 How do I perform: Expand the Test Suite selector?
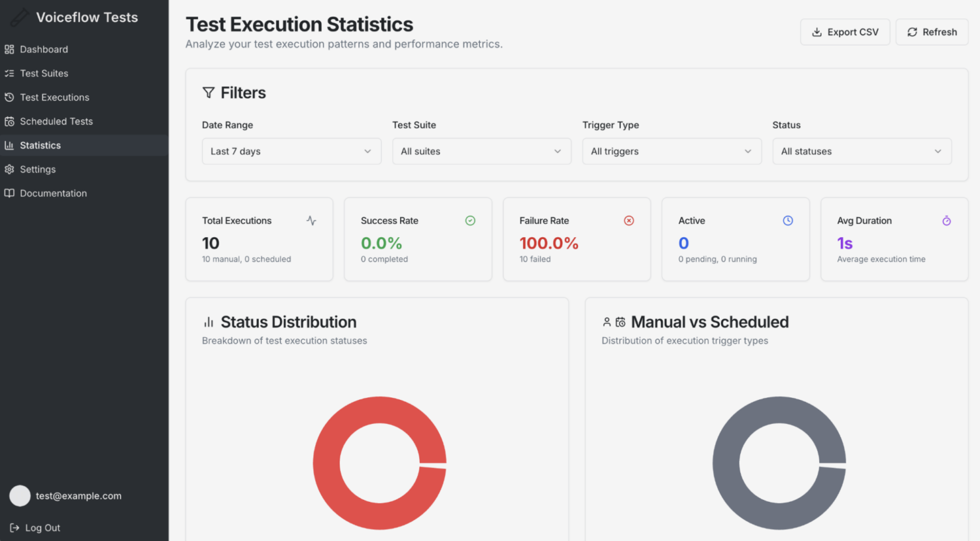pos(481,151)
